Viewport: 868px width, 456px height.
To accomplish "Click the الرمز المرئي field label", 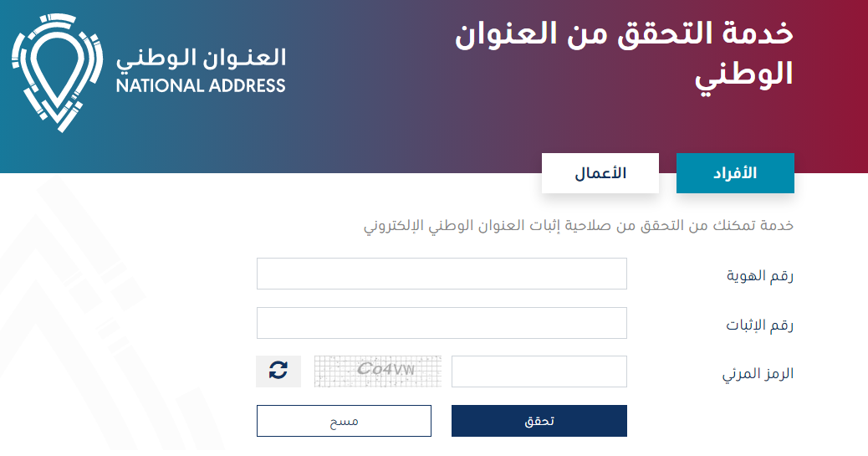I will [758, 374].
